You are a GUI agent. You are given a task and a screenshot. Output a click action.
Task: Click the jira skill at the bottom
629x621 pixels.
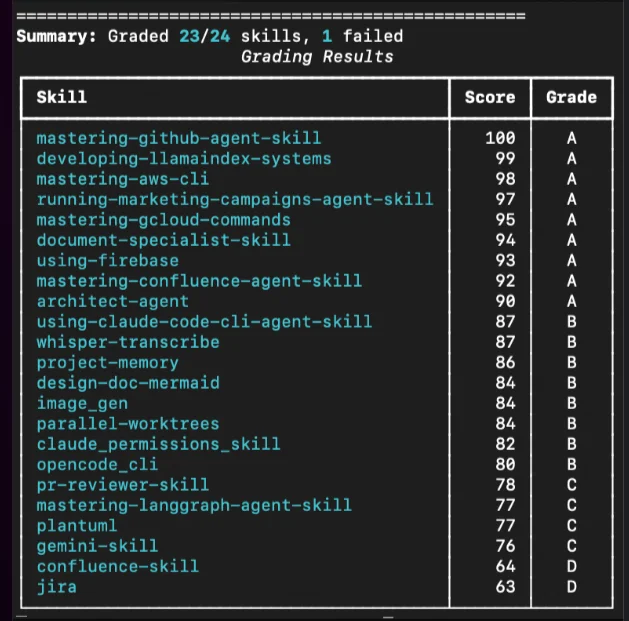click(56, 586)
